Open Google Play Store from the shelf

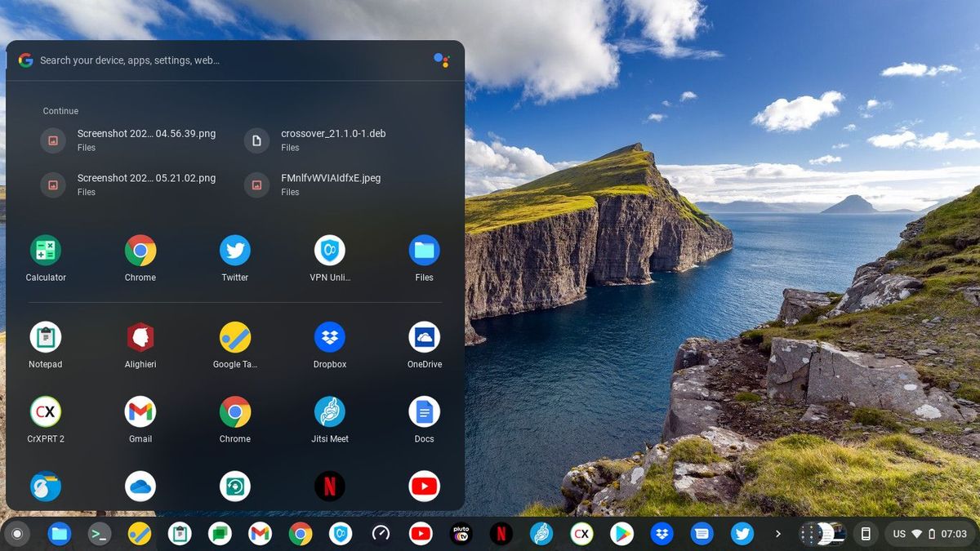pos(622,534)
